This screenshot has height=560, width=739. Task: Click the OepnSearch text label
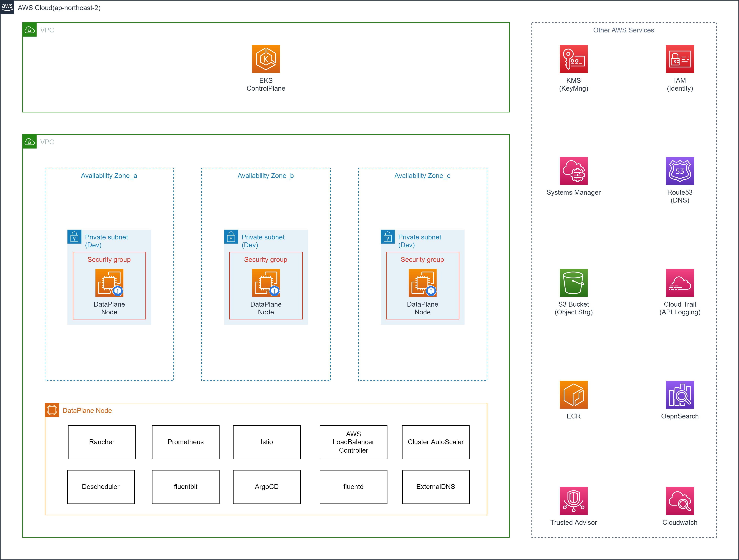tap(680, 416)
